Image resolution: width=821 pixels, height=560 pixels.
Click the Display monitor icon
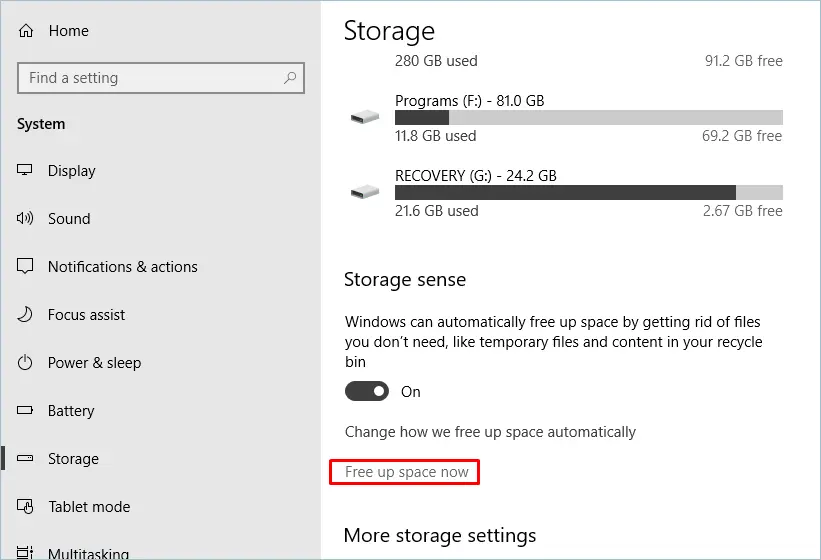26,171
